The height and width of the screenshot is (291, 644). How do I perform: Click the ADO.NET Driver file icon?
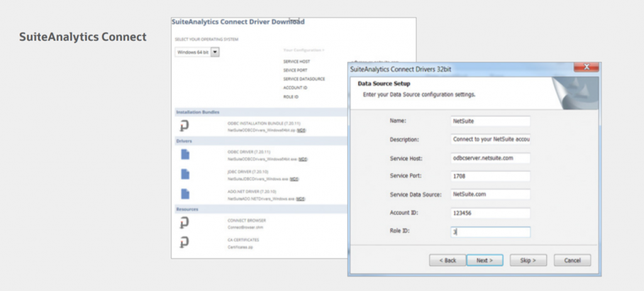click(186, 194)
